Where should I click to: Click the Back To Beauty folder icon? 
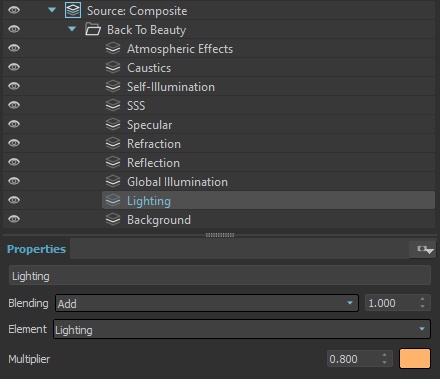pyautogui.click(x=93, y=29)
